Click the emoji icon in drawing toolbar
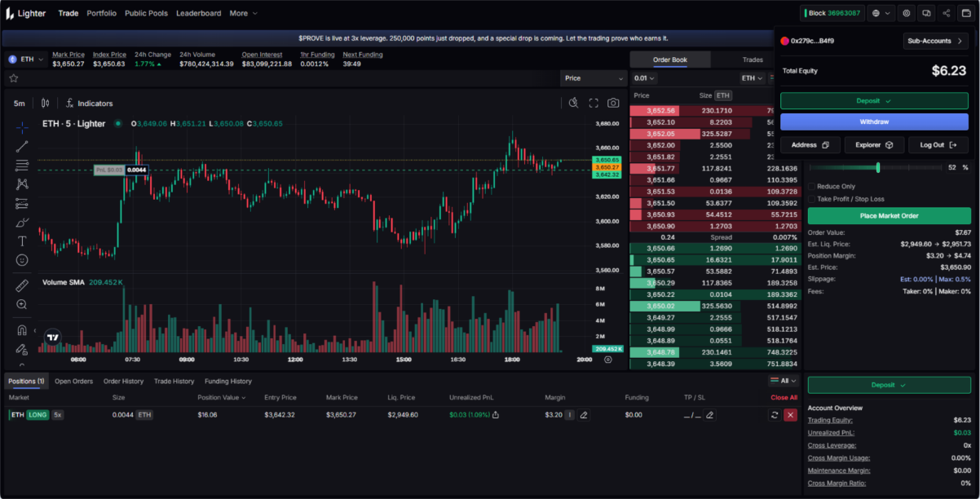This screenshot has width=980, height=499. (22, 260)
